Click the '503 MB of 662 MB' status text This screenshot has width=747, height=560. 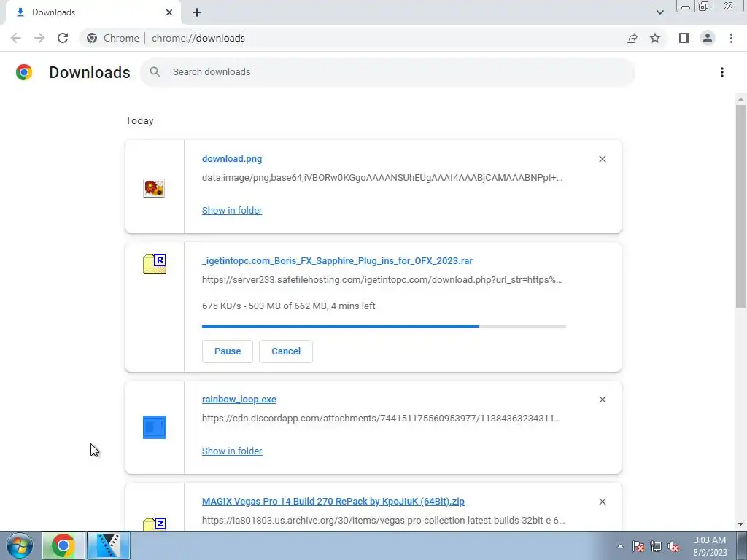287,306
